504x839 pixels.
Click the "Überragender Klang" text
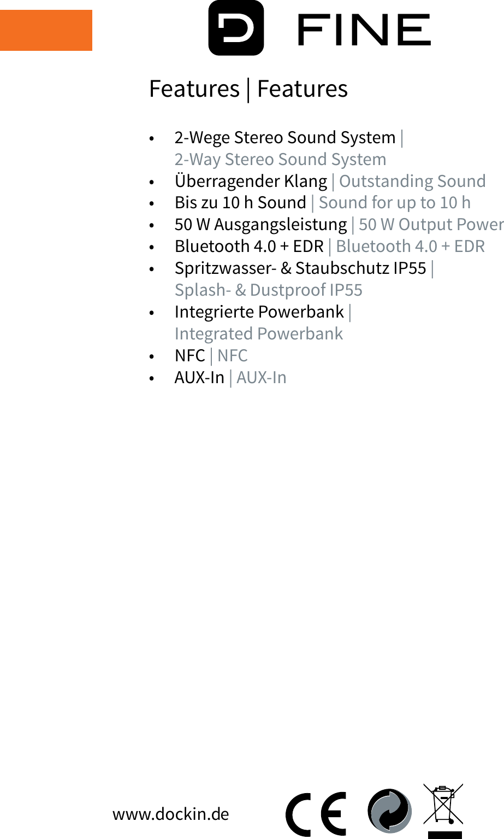[x=251, y=181]
